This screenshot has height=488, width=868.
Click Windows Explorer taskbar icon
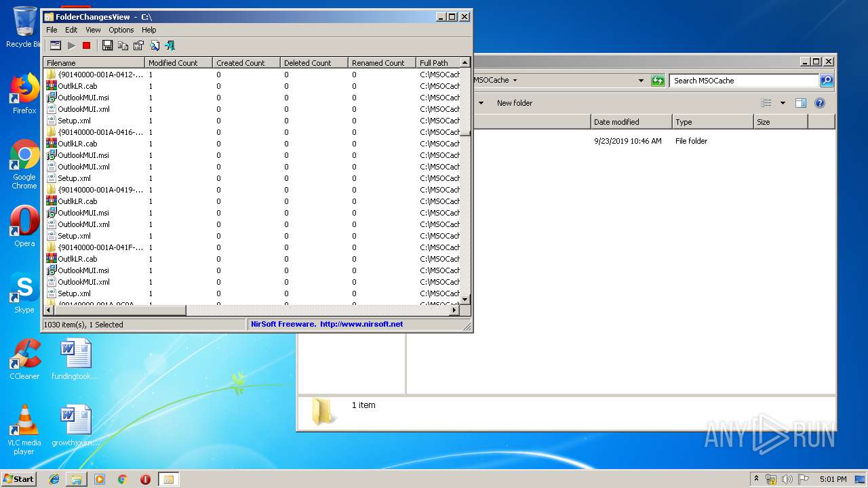77,479
